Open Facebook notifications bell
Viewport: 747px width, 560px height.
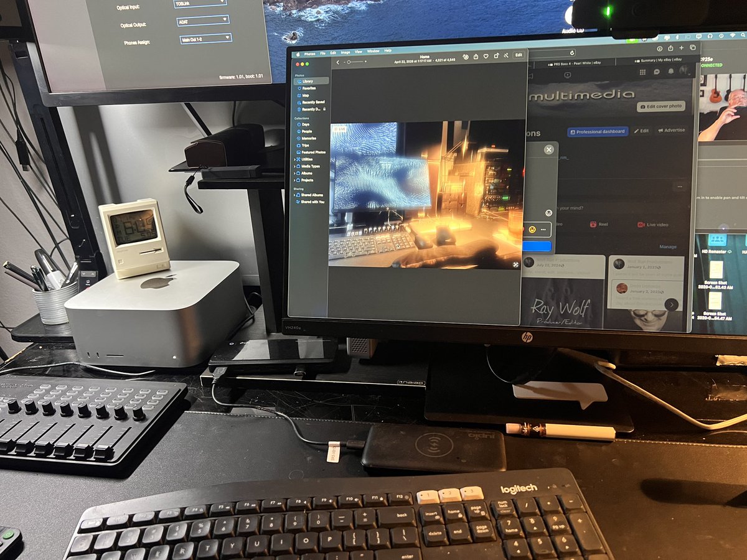671,71
